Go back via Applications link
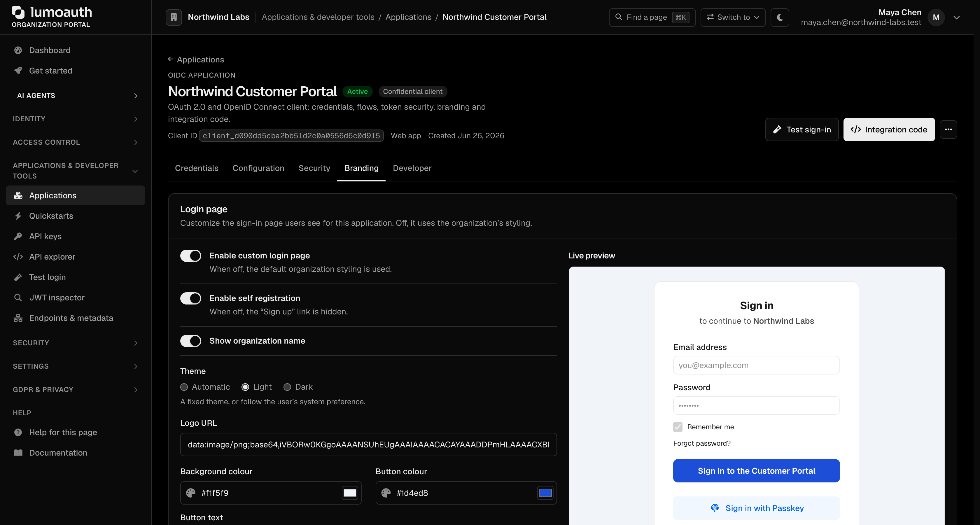The width and height of the screenshot is (980, 525). pyautogui.click(x=196, y=60)
